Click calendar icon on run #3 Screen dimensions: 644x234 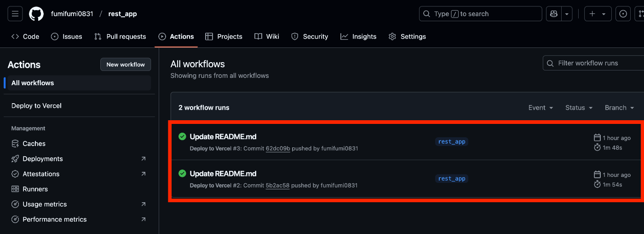pos(598,138)
